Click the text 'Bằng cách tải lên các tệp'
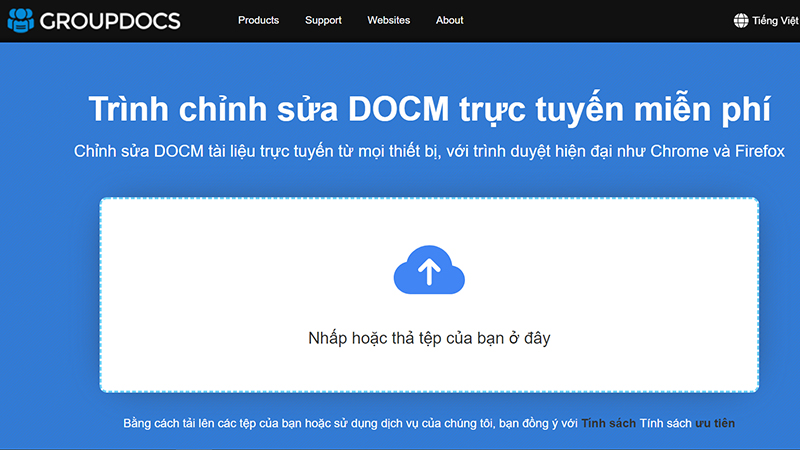The width and height of the screenshot is (800, 450). 190,423
